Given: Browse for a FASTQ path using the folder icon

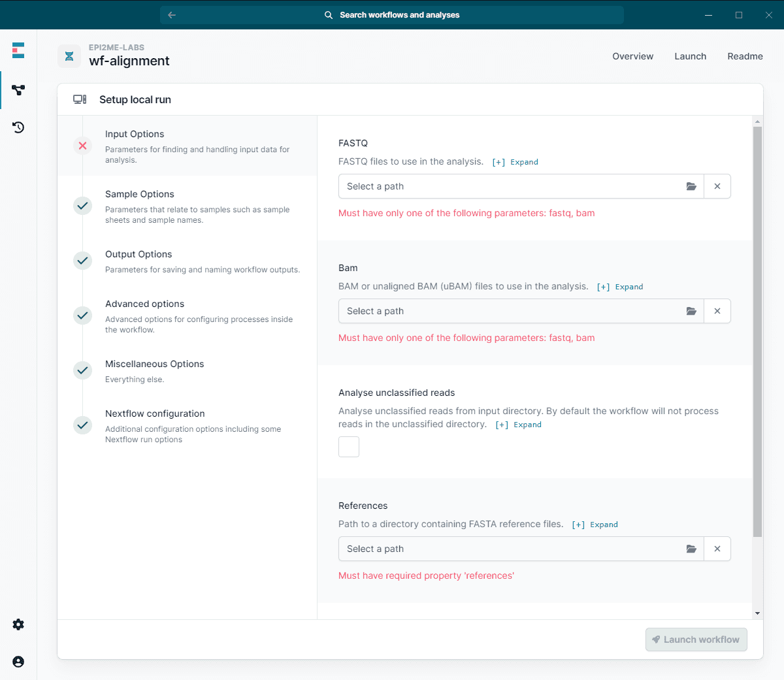Looking at the screenshot, I should tap(691, 186).
